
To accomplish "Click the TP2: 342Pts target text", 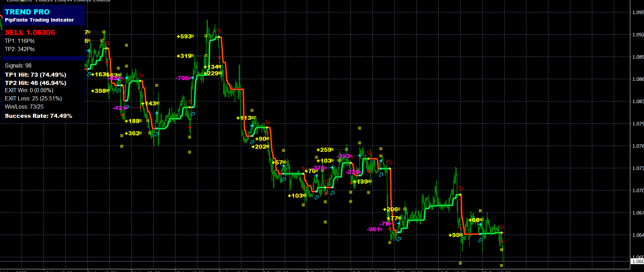I will 20,49.
